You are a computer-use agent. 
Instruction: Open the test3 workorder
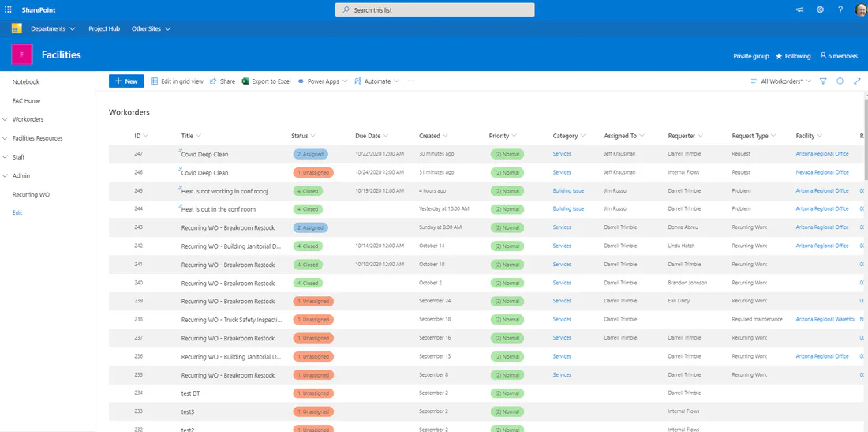(188, 411)
